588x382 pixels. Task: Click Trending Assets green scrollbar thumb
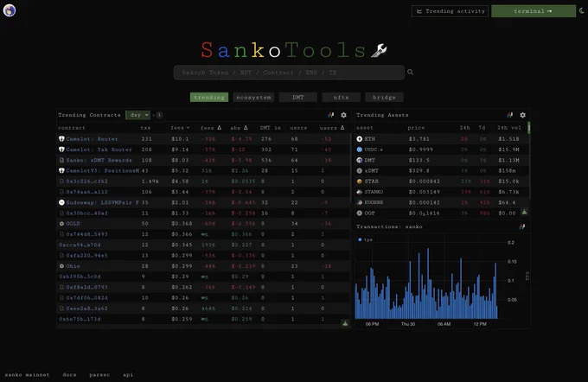528,127
